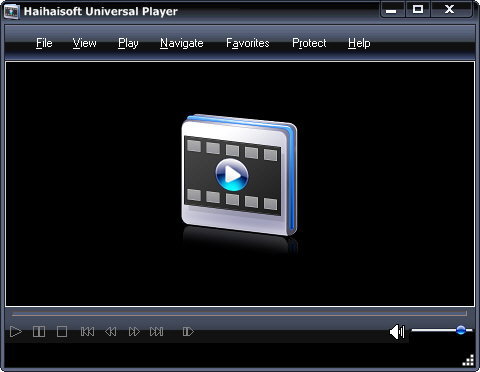Fast forward using the double-right arrows icon
The height and width of the screenshot is (372, 480).
pos(134,332)
